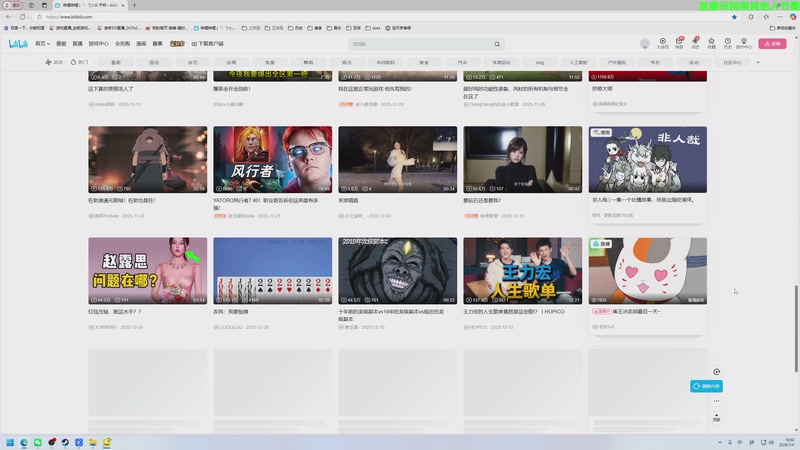
Task: Select the 动画 category tab
Action: click(231, 62)
